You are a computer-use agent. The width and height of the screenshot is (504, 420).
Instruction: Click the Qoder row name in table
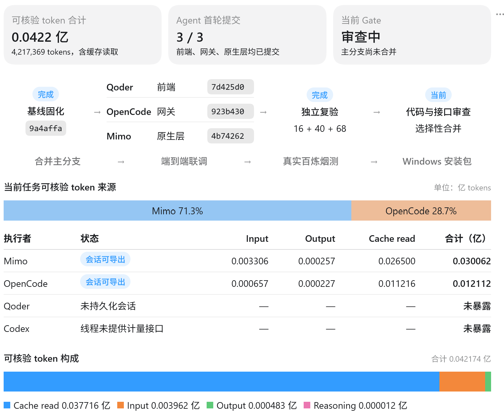17,306
